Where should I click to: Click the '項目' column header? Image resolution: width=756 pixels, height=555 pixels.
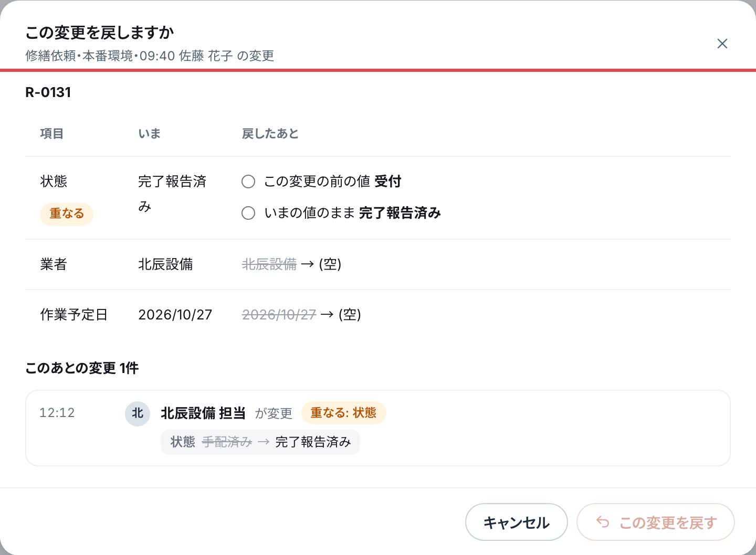pyautogui.click(x=52, y=134)
